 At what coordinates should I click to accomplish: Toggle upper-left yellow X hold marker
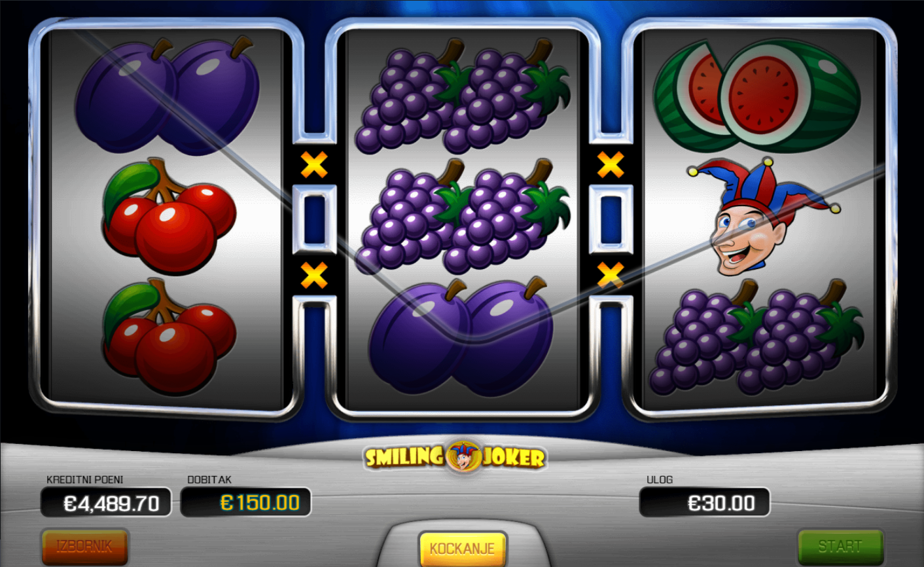314,165
